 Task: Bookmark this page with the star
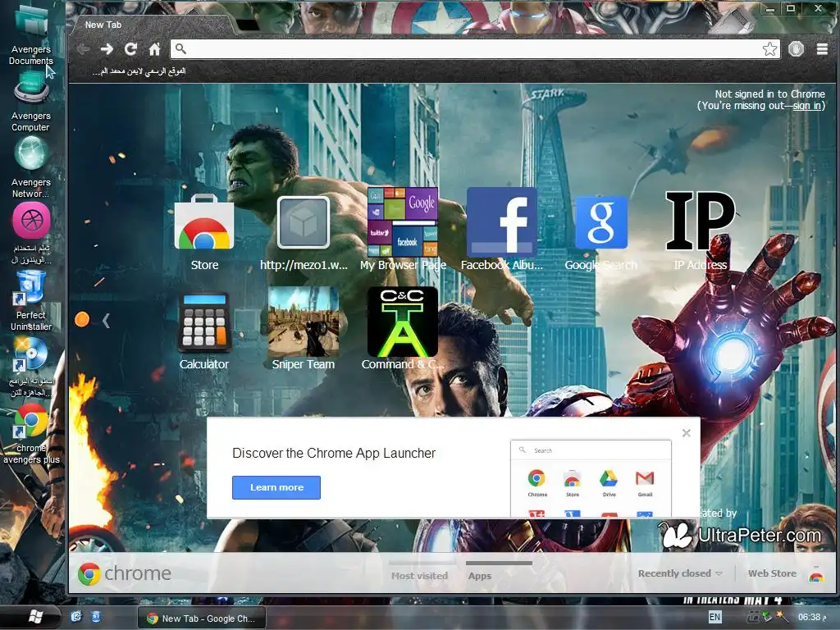(769, 49)
